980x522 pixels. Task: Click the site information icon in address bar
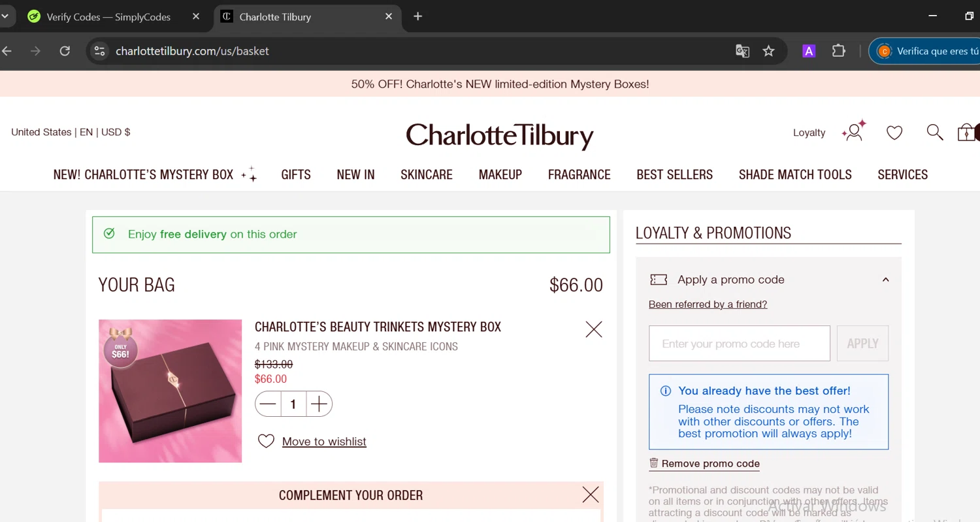click(x=99, y=51)
